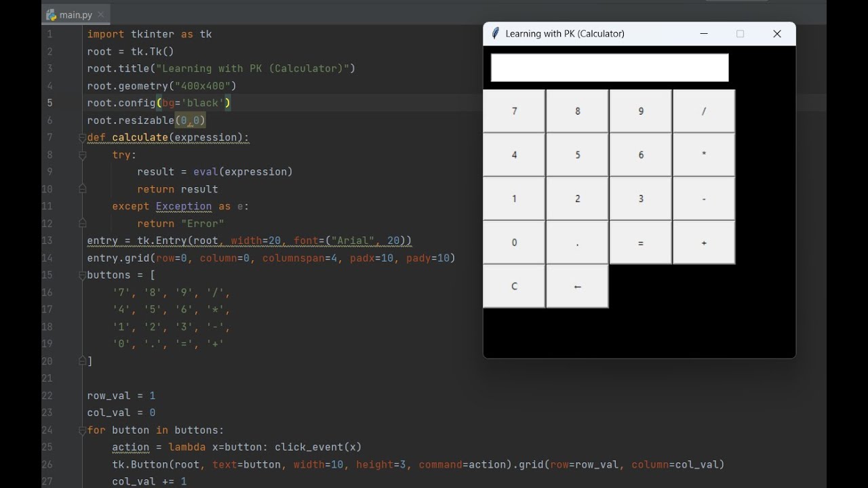Click the '"Arial"' font string
This screenshot has width=868, height=488.
(353, 241)
